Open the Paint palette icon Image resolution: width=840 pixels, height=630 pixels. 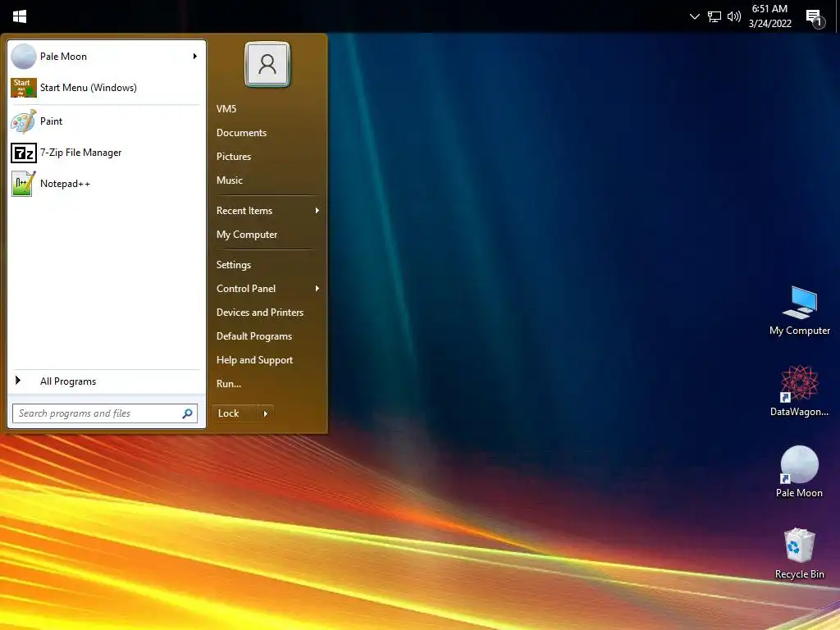pyautogui.click(x=24, y=121)
